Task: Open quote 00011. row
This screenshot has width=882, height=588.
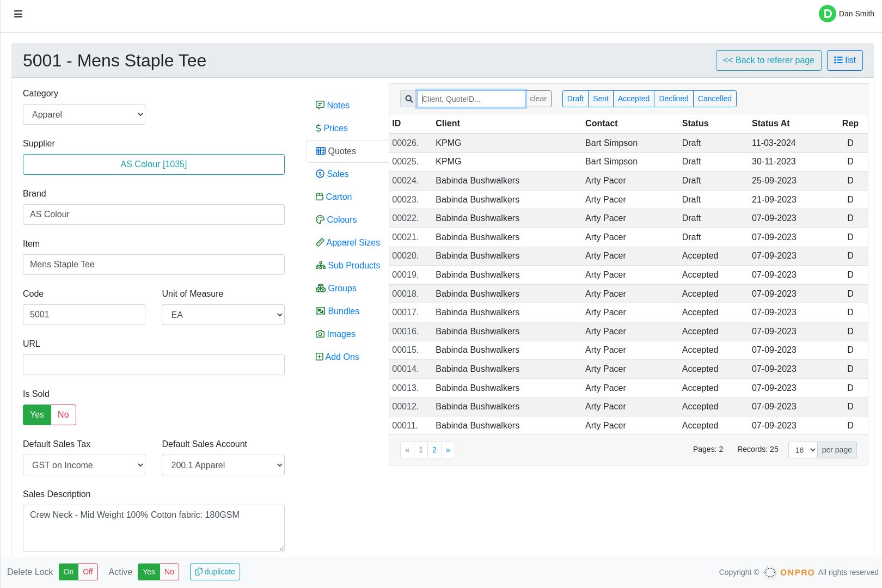Action: coord(628,426)
